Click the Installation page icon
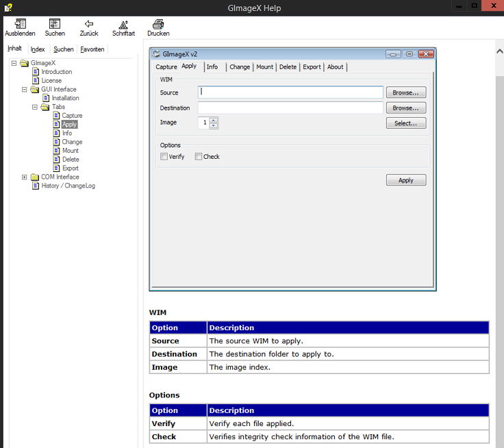Viewport: 504px width, 448px height. (47, 98)
